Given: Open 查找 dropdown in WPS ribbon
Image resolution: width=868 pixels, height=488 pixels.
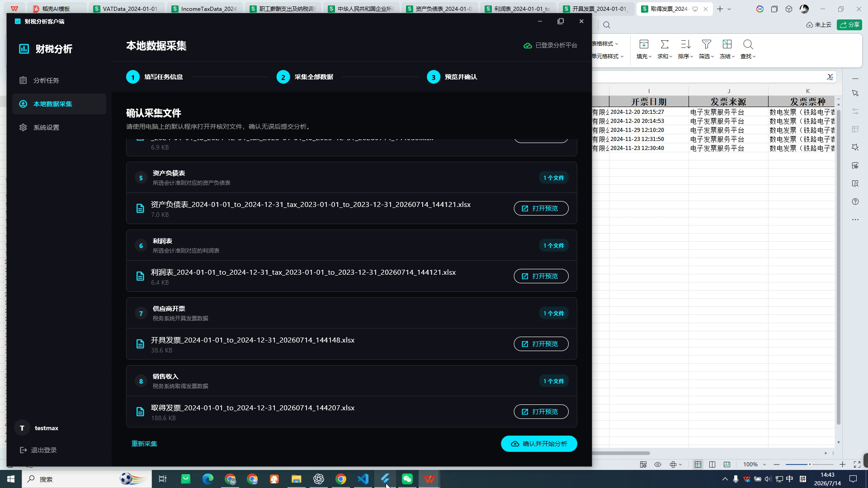Looking at the screenshot, I should click(x=748, y=56).
